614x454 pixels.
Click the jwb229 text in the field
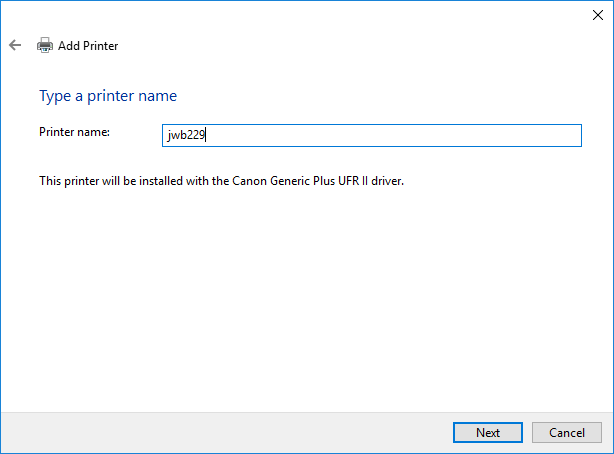[x=186, y=136]
